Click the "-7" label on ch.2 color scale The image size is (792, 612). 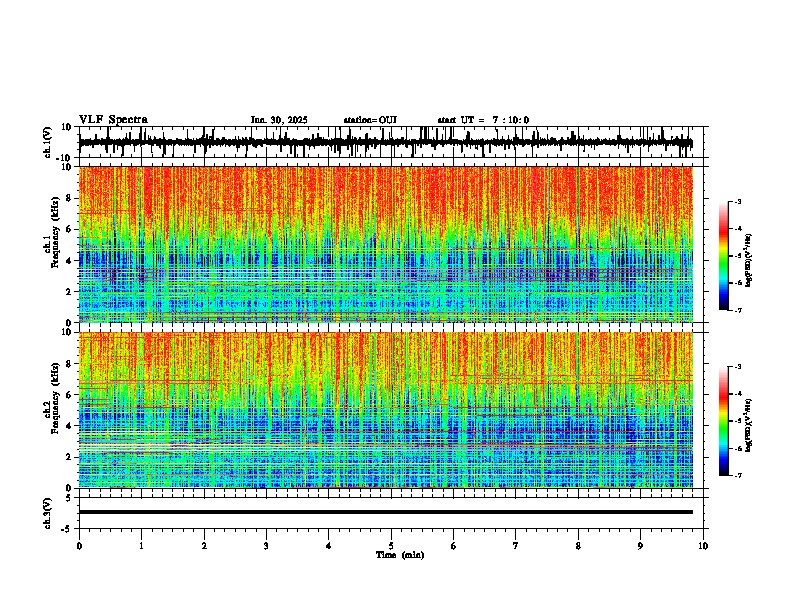(737, 475)
